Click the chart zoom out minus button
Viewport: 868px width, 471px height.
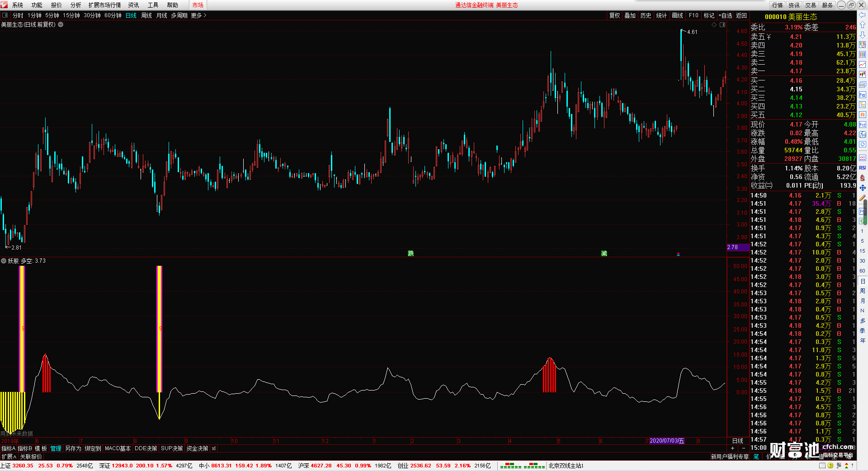[744, 448]
